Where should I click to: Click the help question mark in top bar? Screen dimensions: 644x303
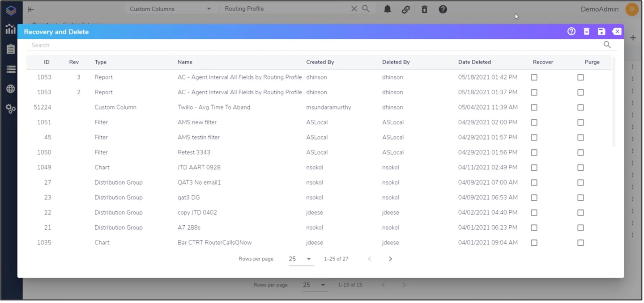tap(443, 9)
